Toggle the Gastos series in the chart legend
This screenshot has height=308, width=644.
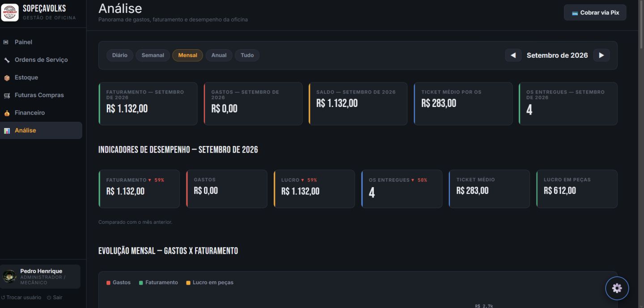(x=119, y=282)
